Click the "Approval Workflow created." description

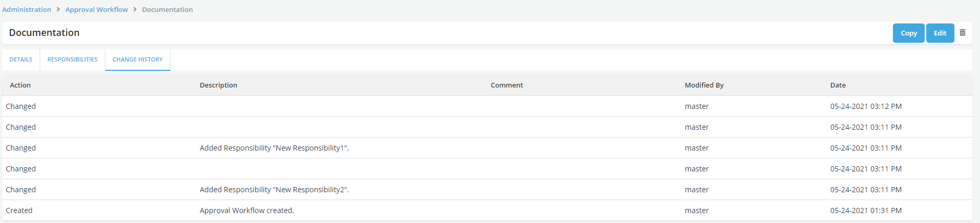(247, 210)
